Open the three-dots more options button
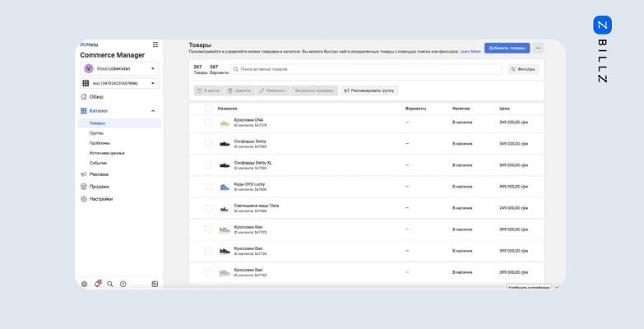 pyautogui.click(x=538, y=49)
